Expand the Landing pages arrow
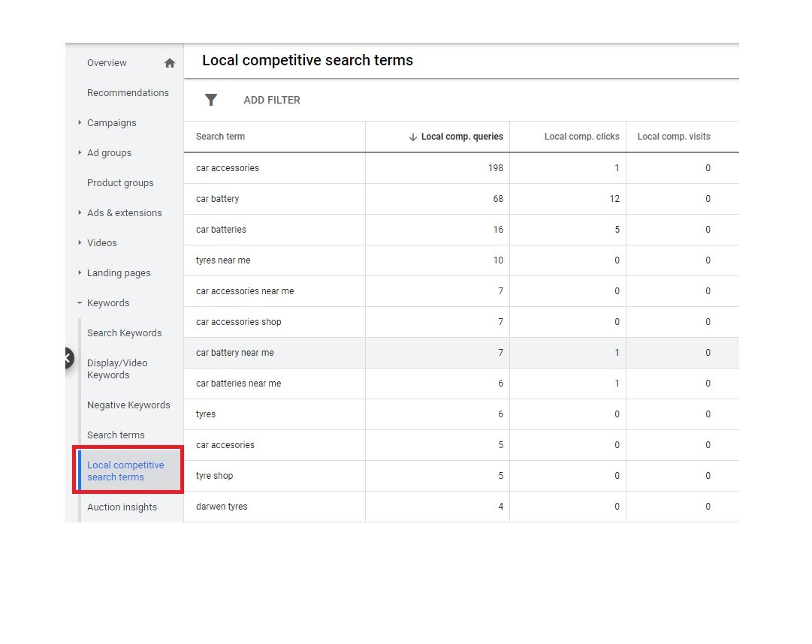Viewport: 812px width, 644px height. 80,272
